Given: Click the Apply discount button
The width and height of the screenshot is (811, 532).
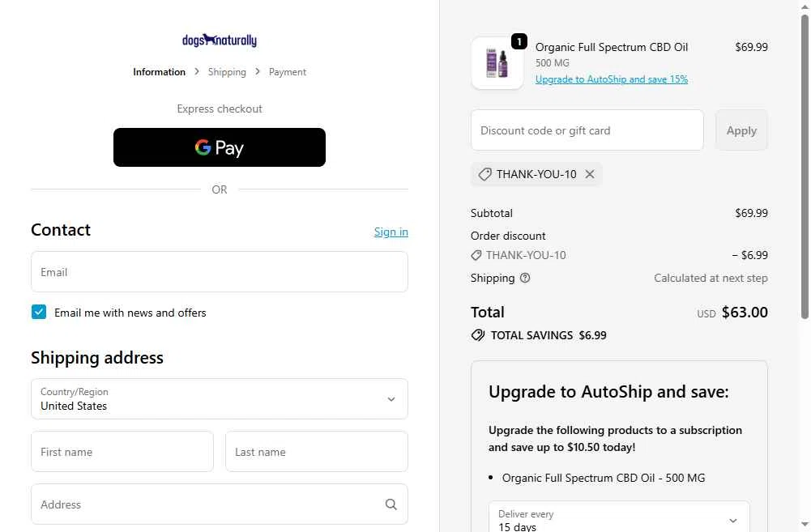Looking at the screenshot, I should coord(741,130).
